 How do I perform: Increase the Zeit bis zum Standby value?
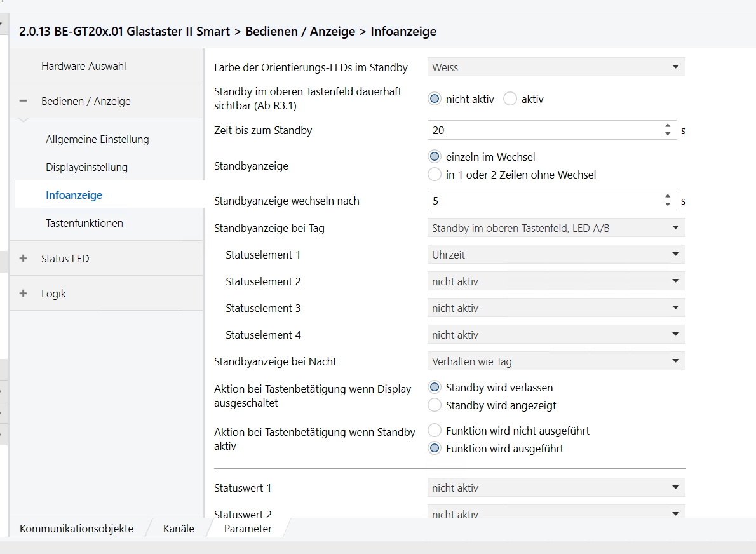click(667, 126)
